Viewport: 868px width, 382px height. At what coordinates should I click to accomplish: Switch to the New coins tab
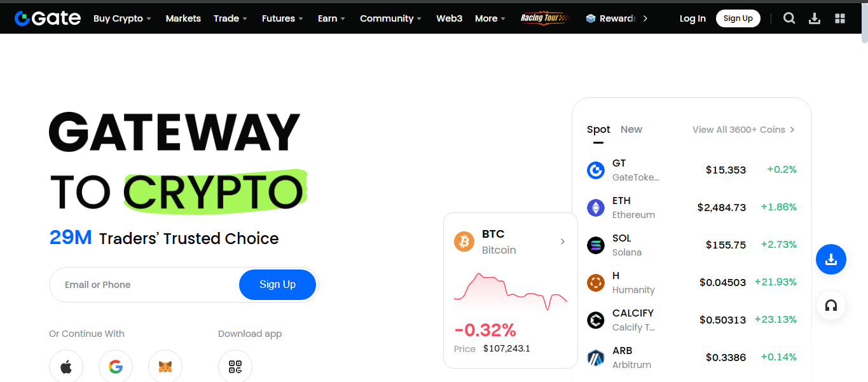click(x=631, y=129)
